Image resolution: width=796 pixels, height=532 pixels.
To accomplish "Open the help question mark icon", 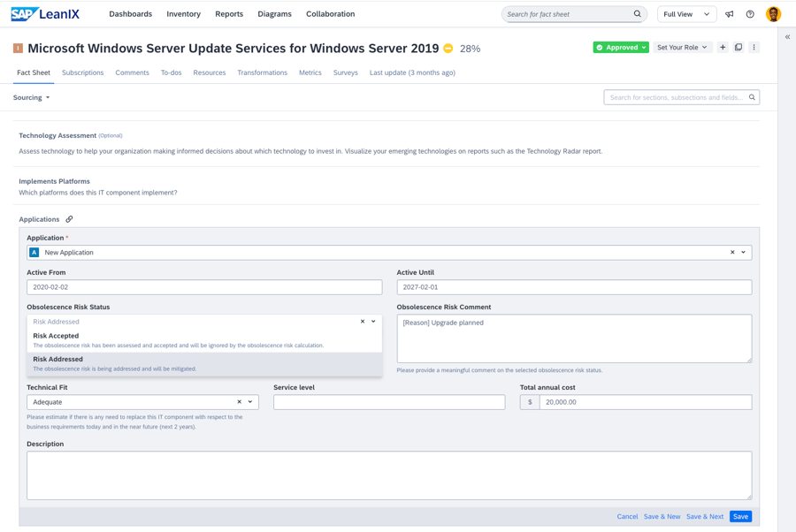I will 750,14.
